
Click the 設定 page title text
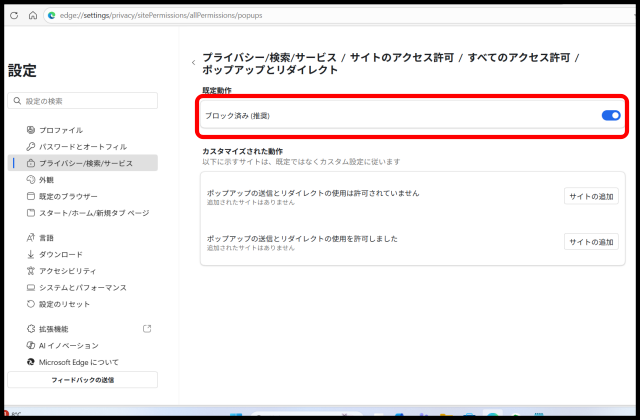22,71
